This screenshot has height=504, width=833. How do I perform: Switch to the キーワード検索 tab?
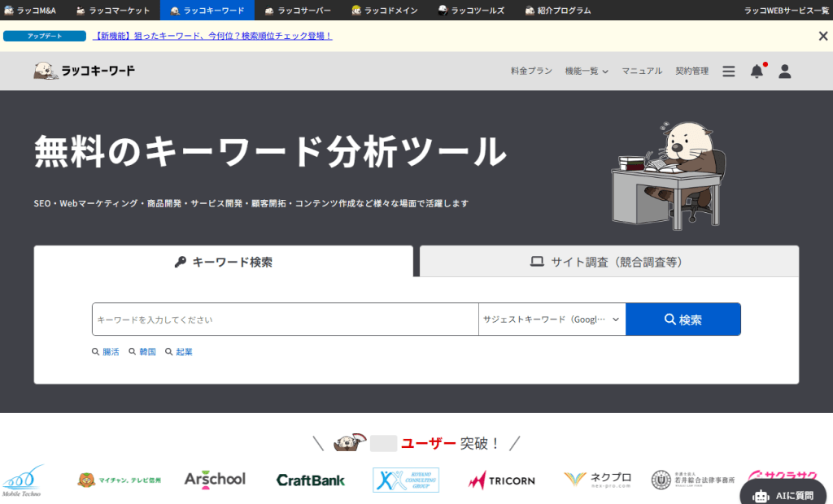(x=224, y=262)
